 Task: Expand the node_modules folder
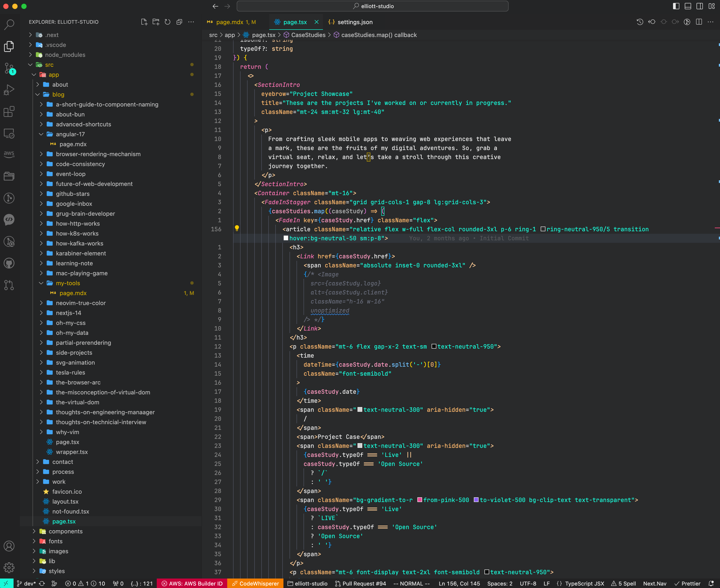point(65,55)
